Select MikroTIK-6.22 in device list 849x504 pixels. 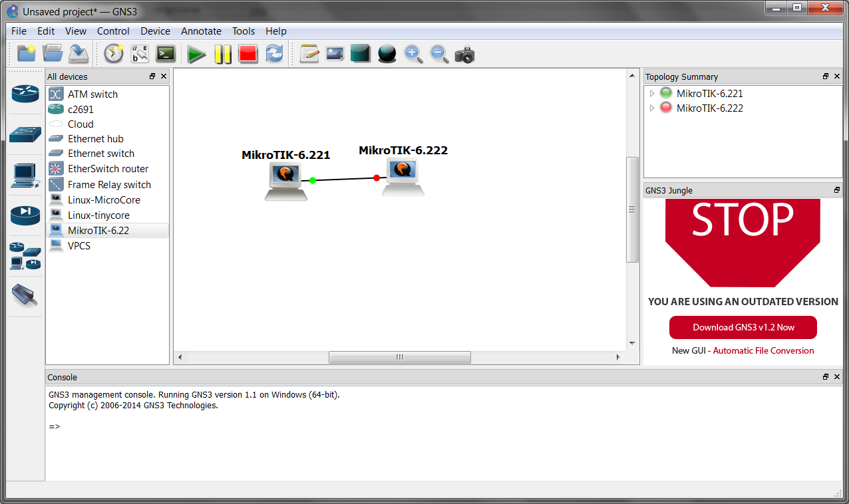pos(107,231)
